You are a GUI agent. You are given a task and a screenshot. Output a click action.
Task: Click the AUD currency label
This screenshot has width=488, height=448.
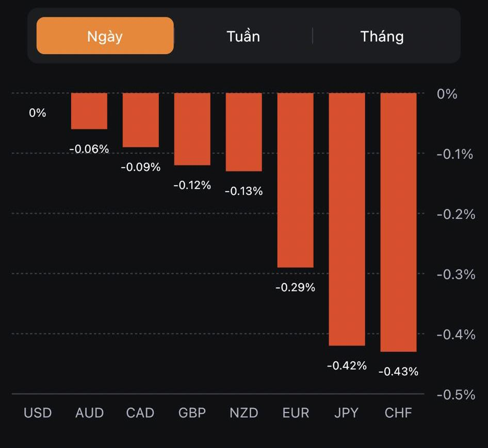coord(89,413)
